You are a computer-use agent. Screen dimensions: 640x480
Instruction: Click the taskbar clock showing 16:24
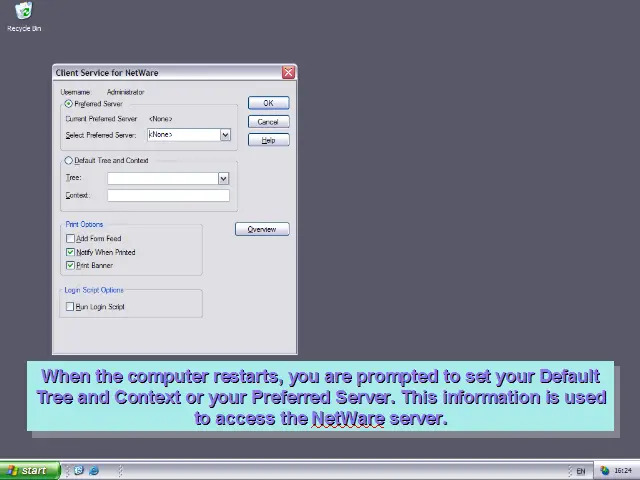[x=623, y=471]
